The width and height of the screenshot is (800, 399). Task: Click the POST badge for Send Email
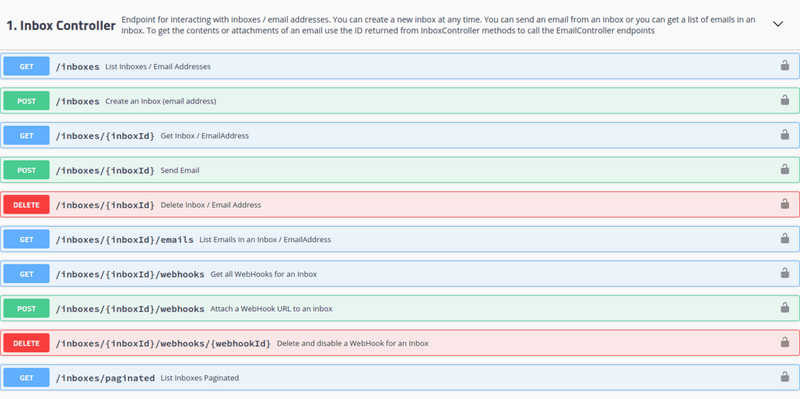point(27,170)
